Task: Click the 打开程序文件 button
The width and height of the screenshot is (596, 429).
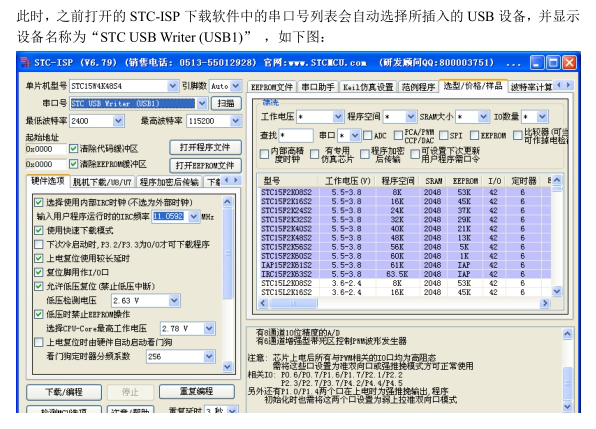Action: point(205,147)
